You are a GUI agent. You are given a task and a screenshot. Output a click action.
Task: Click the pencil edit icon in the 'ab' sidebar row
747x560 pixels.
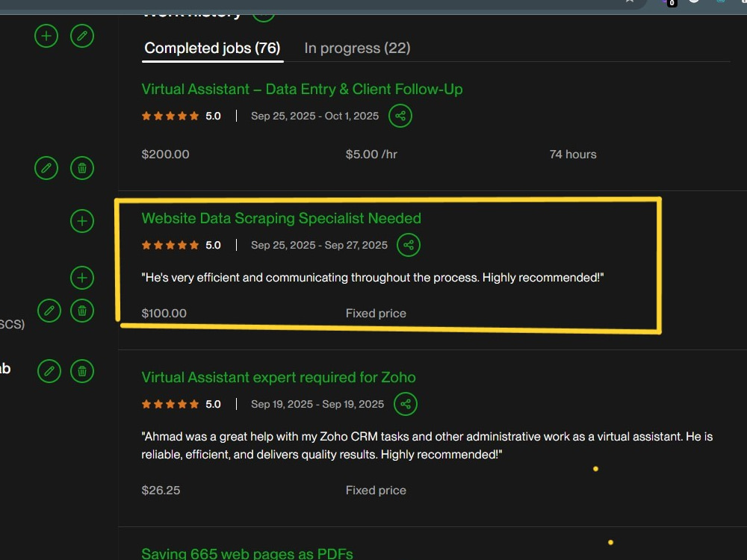pos(49,371)
